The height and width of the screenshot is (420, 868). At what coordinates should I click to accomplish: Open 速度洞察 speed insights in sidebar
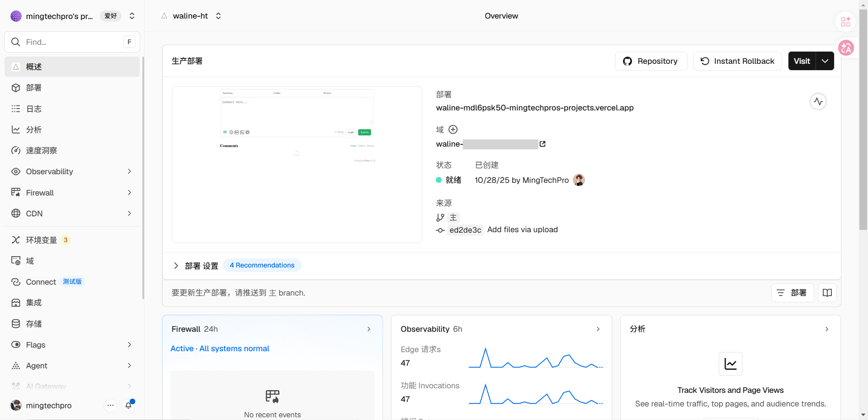[x=72, y=151]
